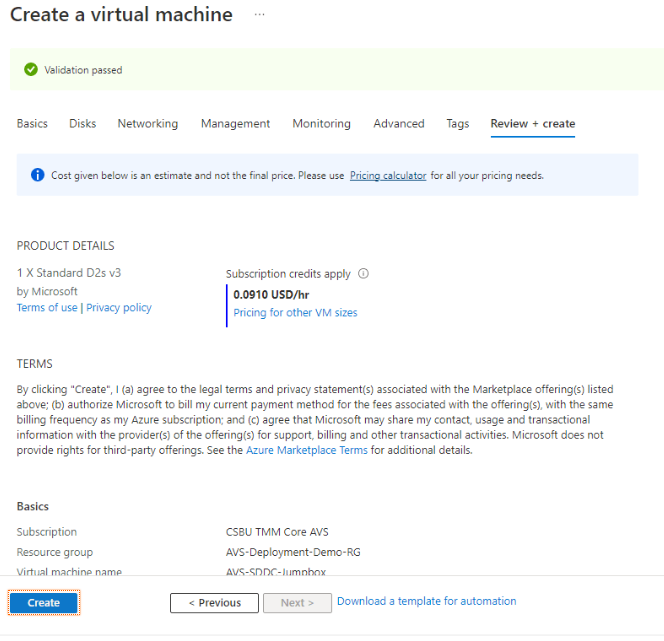The height and width of the screenshot is (641, 664).
Task: Switch to the Advanced tab
Action: 399,124
